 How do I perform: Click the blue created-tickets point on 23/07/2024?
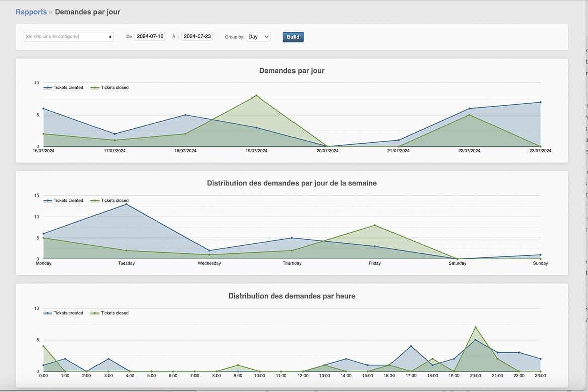[540, 102]
